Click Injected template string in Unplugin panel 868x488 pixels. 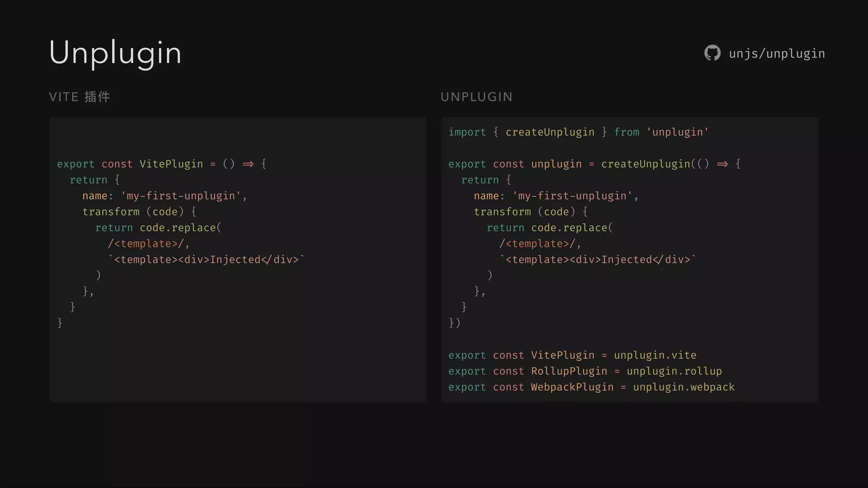coord(598,260)
